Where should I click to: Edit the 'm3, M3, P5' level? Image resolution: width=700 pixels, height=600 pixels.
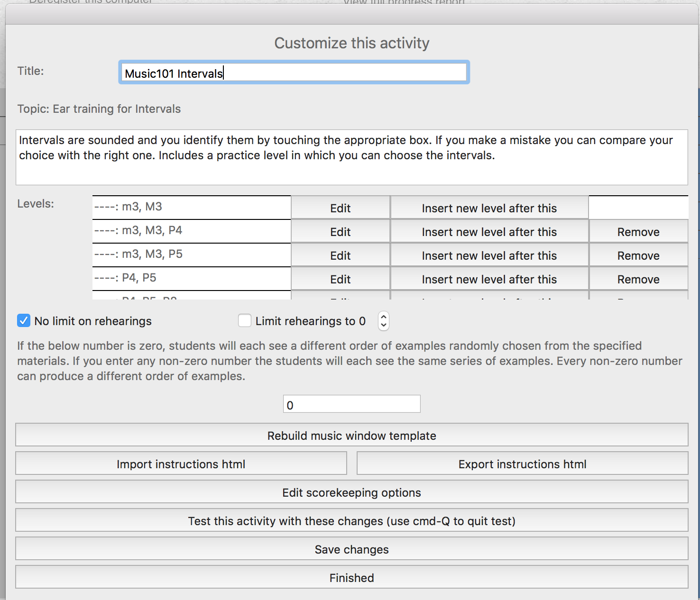click(x=340, y=255)
